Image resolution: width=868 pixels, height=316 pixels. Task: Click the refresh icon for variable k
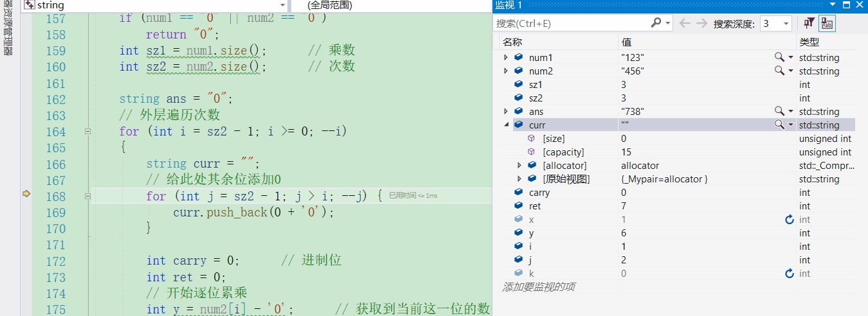[x=789, y=274]
